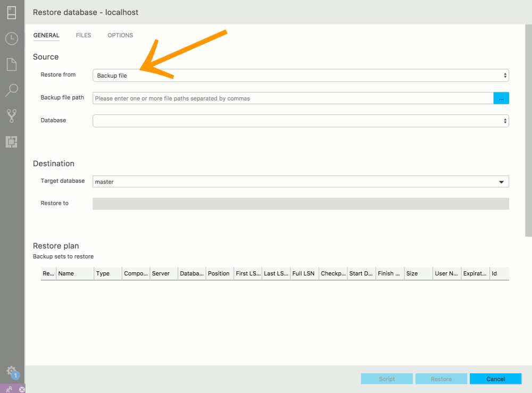Open the settings gear icon
This screenshot has width=532, height=393.
tap(12, 370)
